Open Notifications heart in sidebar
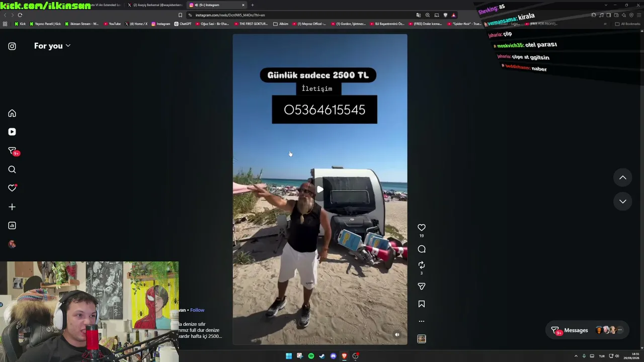The height and width of the screenshot is (362, 644). (x=12, y=188)
